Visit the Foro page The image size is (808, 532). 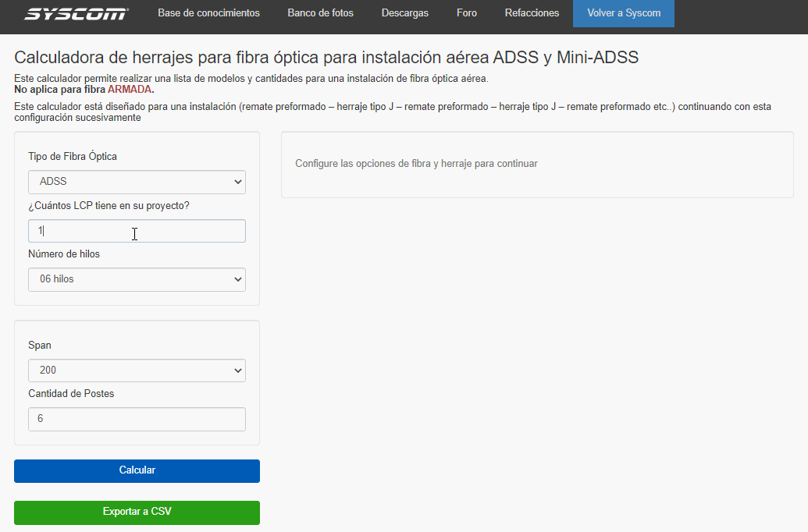[466, 13]
